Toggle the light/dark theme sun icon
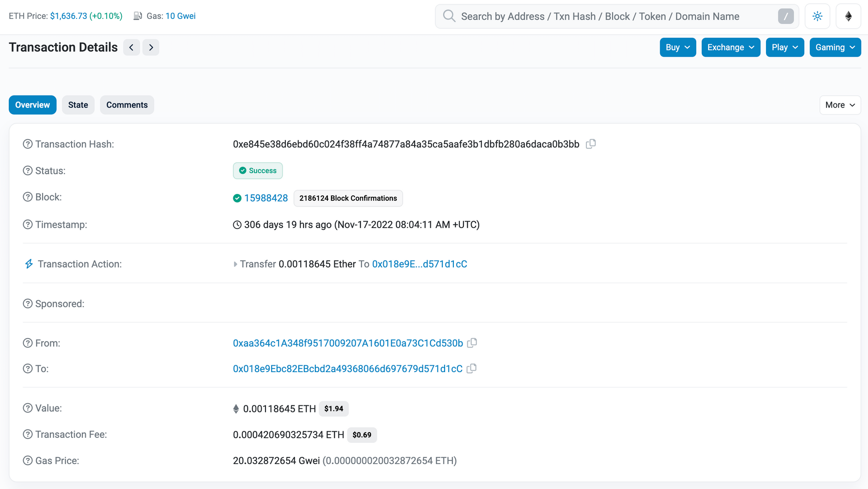This screenshot has width=868, height=489. coord(817,16)
